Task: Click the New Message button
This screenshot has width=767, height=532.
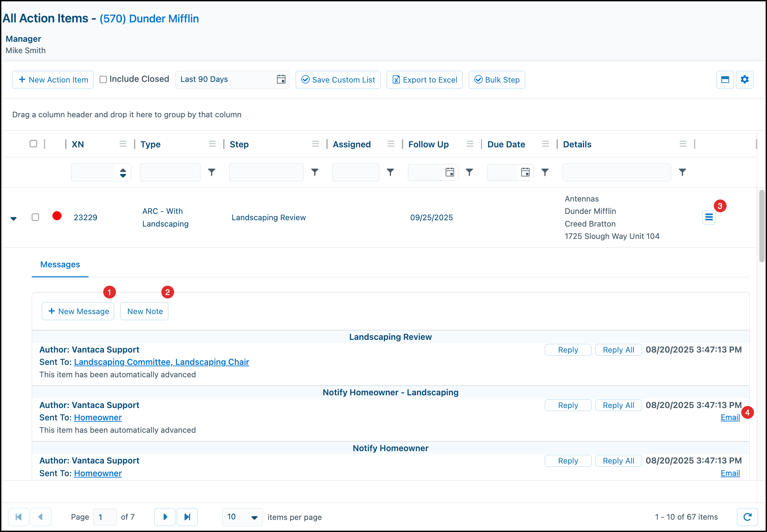Action: (x=78, y=311)
